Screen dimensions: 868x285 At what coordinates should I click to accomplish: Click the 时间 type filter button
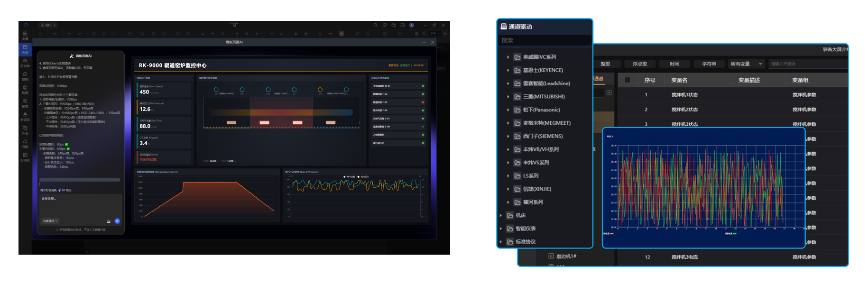[674, 64]
